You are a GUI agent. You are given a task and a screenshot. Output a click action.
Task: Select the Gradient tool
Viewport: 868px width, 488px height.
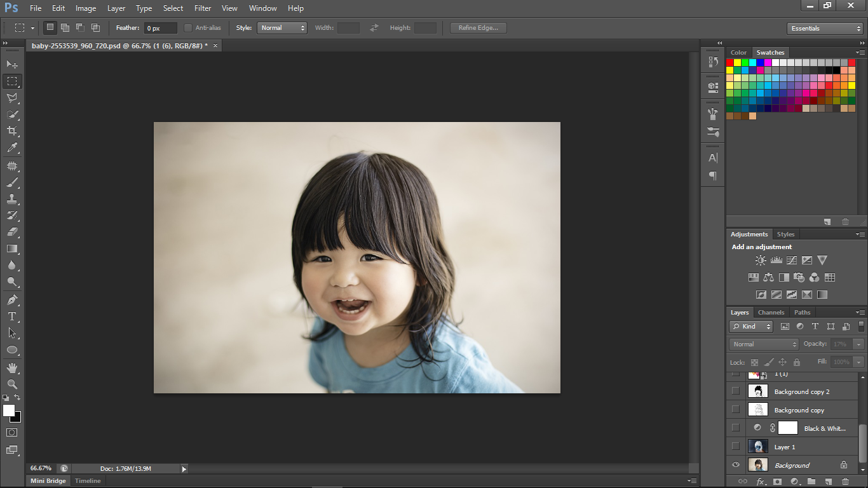(12, 248)
